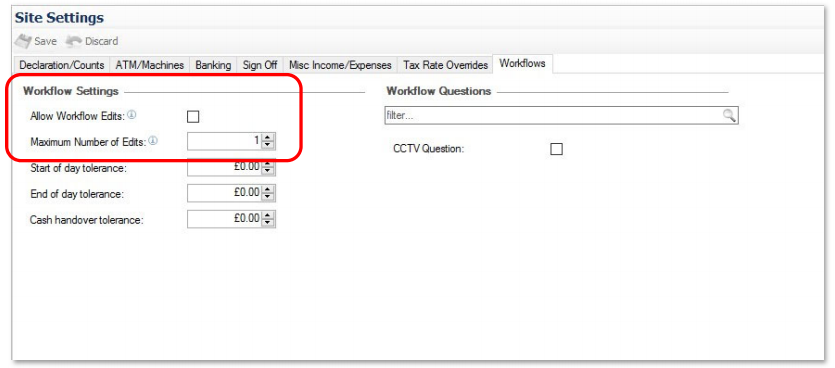Image resolution: width=835 pixels, height=368 pixels.
Task: Increase End of day tolerance value
Action: (x=268, y=189)
